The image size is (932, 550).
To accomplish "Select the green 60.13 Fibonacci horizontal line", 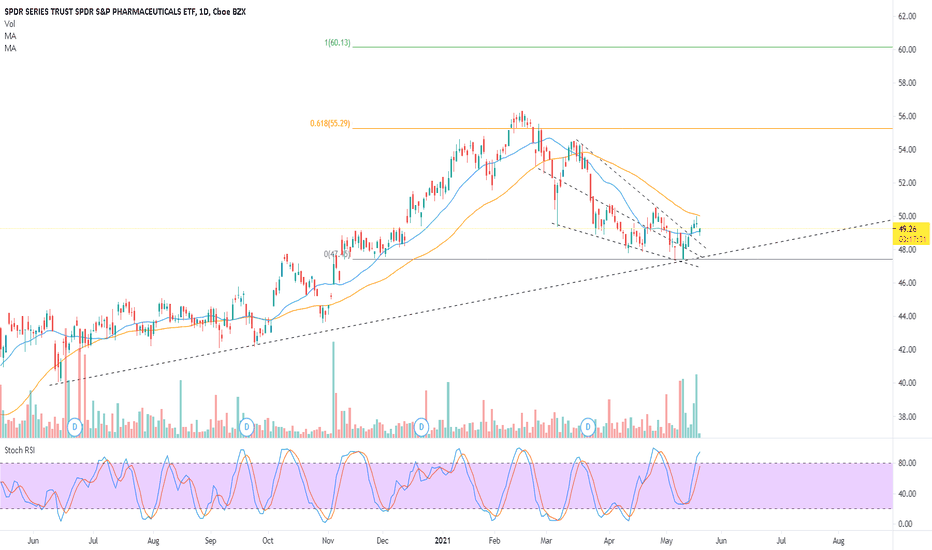I will point(622,46).
